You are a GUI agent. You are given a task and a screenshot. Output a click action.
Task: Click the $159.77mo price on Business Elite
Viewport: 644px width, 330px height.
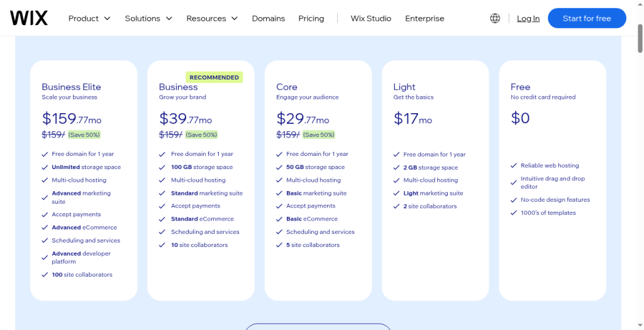click(x=72, y=118)
